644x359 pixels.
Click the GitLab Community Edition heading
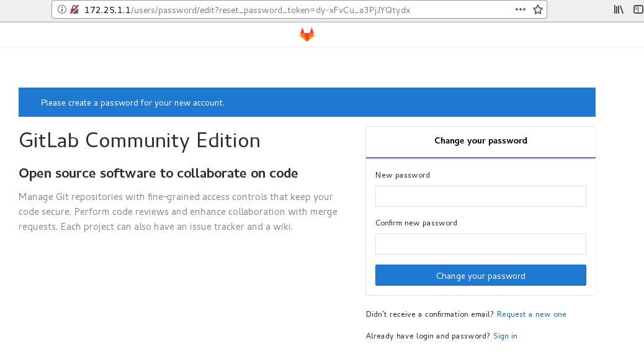[140, 140]
